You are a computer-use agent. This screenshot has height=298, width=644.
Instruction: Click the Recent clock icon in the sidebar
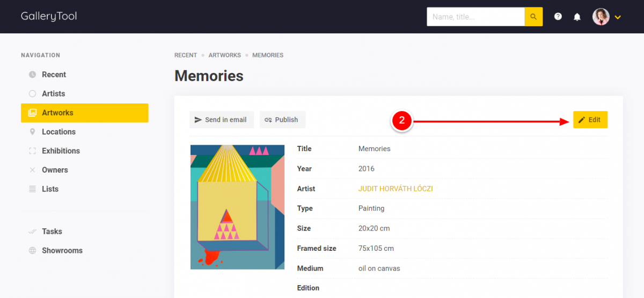coord(32,74)
